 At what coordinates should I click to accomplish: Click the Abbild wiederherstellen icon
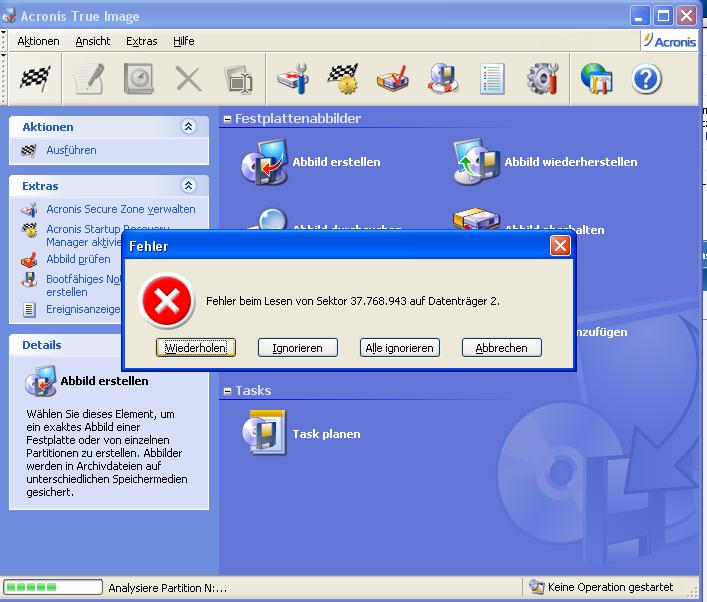[476, 162]
